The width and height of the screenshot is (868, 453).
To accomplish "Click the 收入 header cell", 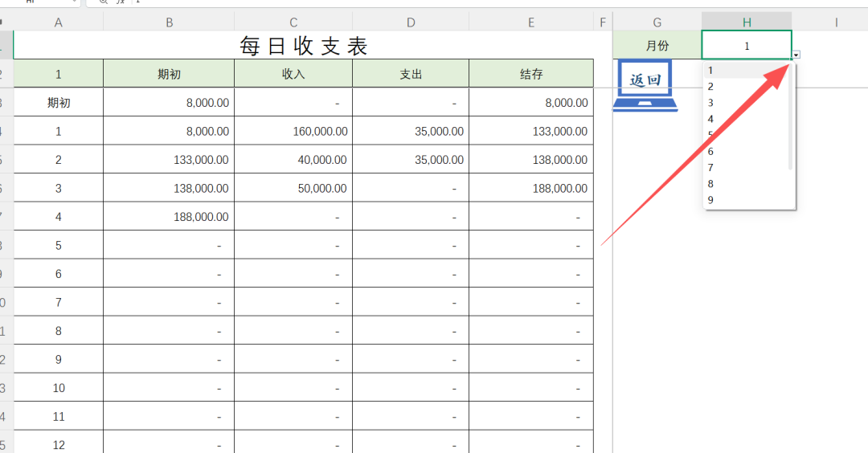I will (293, 74).
